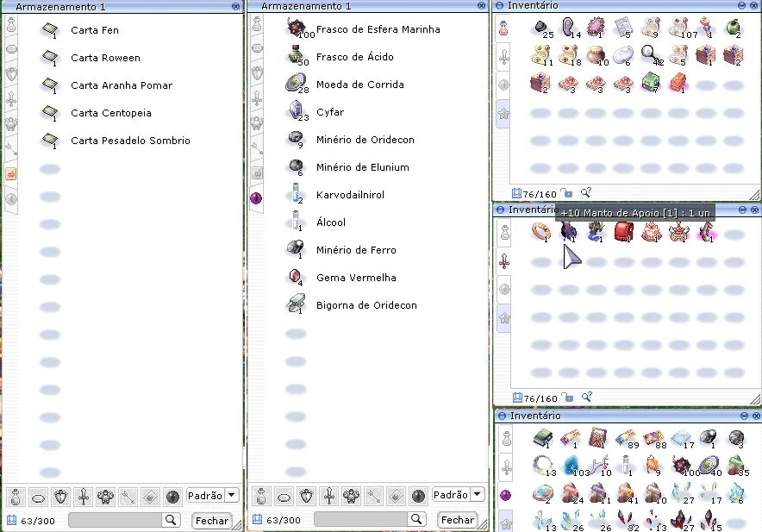This screenshot has height=532, width=762.
Task: Click search magnifier button in cards storage window
Action: pyautogui.click(x=171, y=520)
